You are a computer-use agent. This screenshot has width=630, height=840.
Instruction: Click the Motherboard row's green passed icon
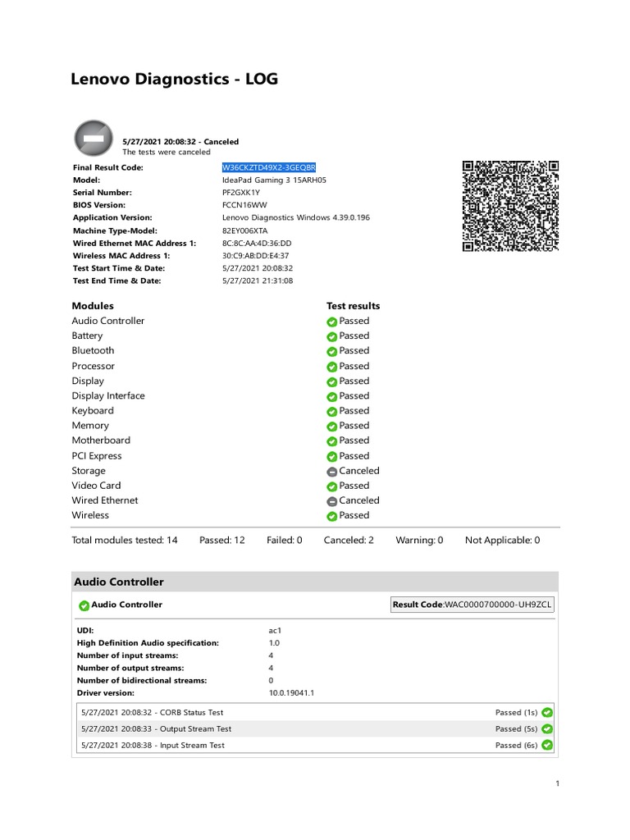coord(331,441)
